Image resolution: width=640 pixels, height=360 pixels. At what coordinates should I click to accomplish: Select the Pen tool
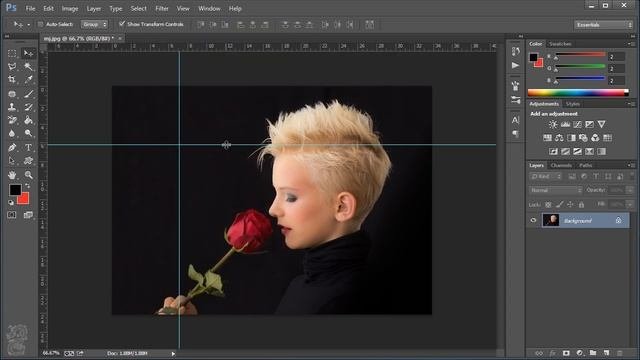coord(12,147)
